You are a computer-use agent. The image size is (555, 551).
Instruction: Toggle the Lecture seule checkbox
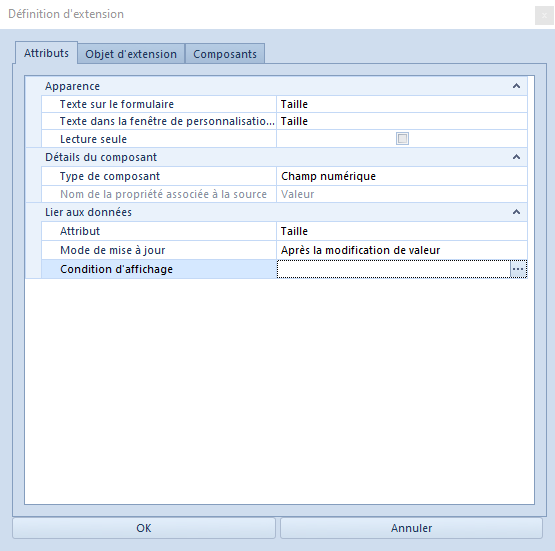click(x=402, y=138)
